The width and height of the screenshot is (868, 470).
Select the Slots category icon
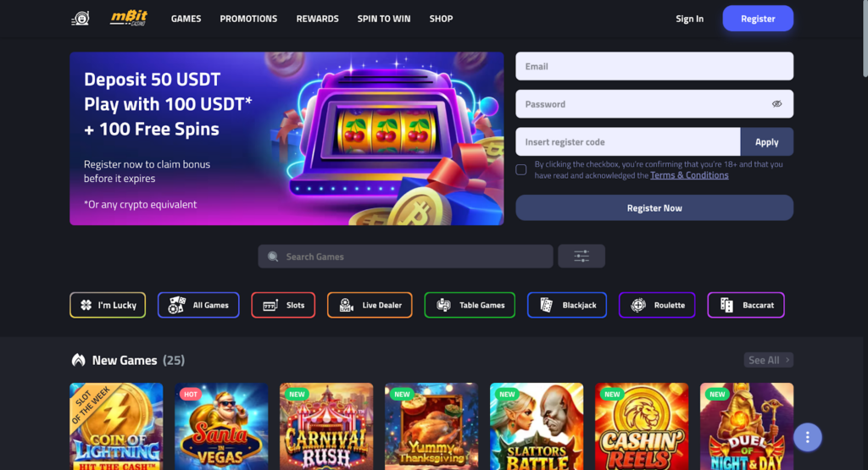270,305
